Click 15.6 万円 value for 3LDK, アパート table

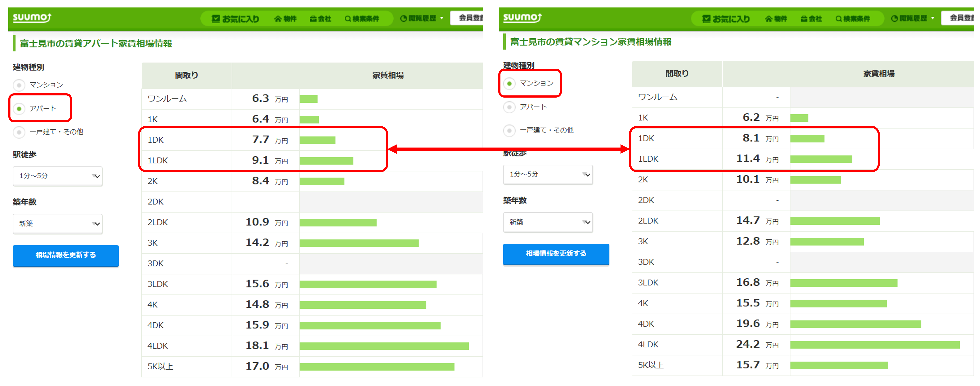(267, 284)
